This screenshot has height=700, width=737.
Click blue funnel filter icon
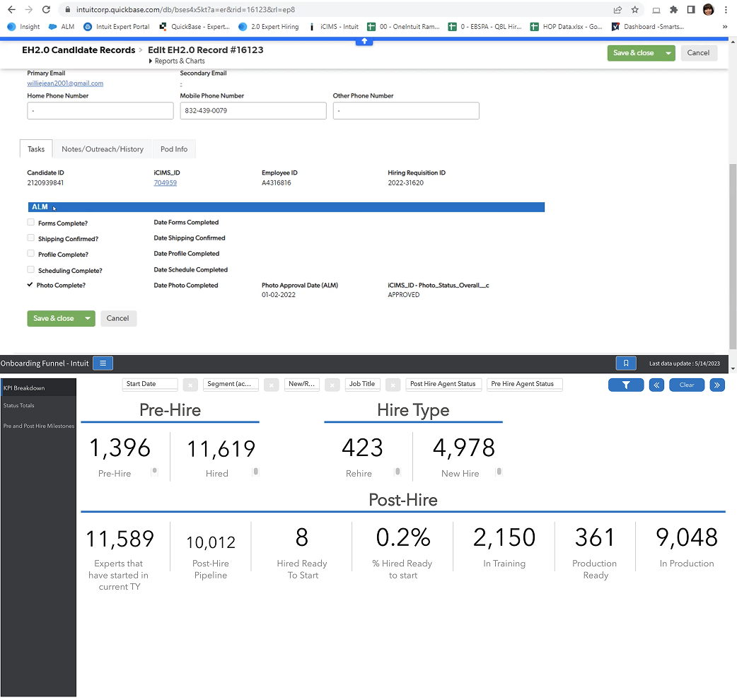click(626, 385)
